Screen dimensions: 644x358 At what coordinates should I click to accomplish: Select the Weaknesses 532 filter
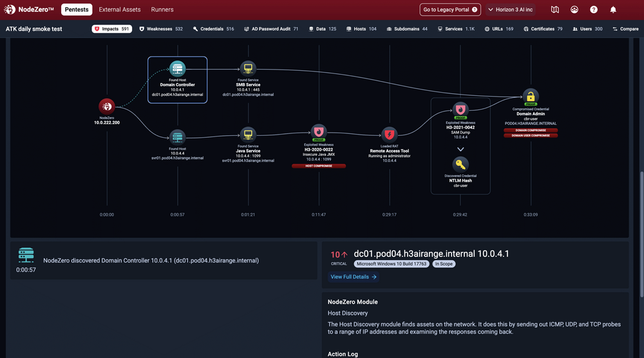pyautogui.click(x=161, y=29)
